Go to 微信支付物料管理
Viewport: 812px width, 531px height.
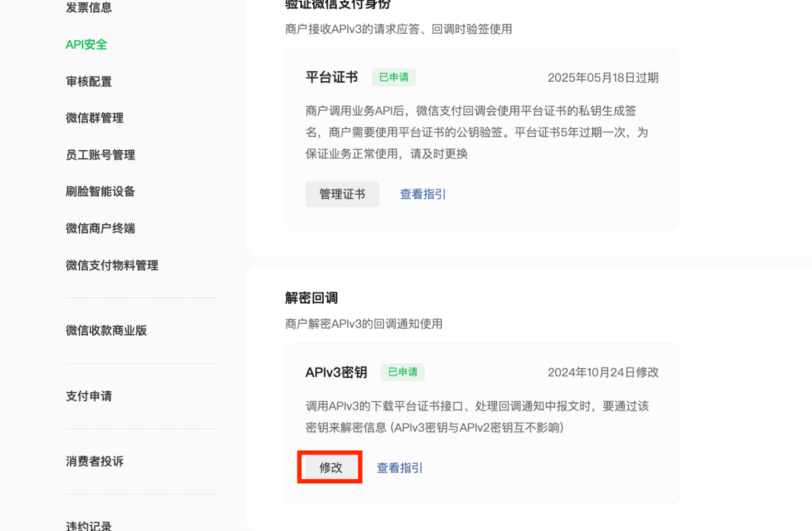pyautogui.click(x=112, y=265)
